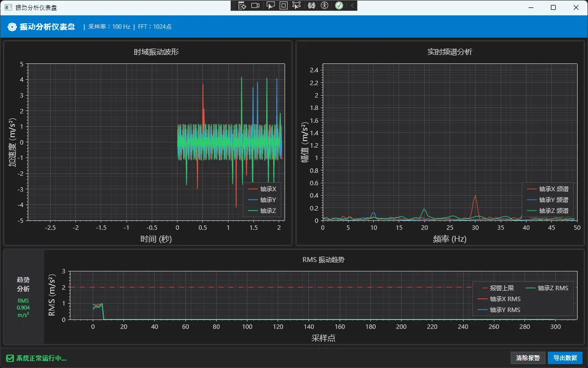The height and width of the screenshot is (368, 588).
Task: Select 轴承Y 频谱 in the spectrum legend
Action: [x=553, y=200]
